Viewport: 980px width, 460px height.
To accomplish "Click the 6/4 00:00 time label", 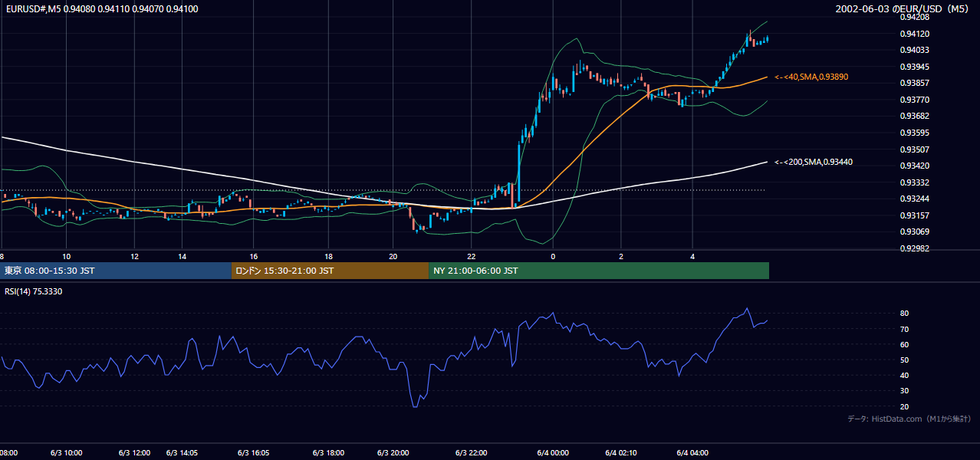I will (553, 453).
